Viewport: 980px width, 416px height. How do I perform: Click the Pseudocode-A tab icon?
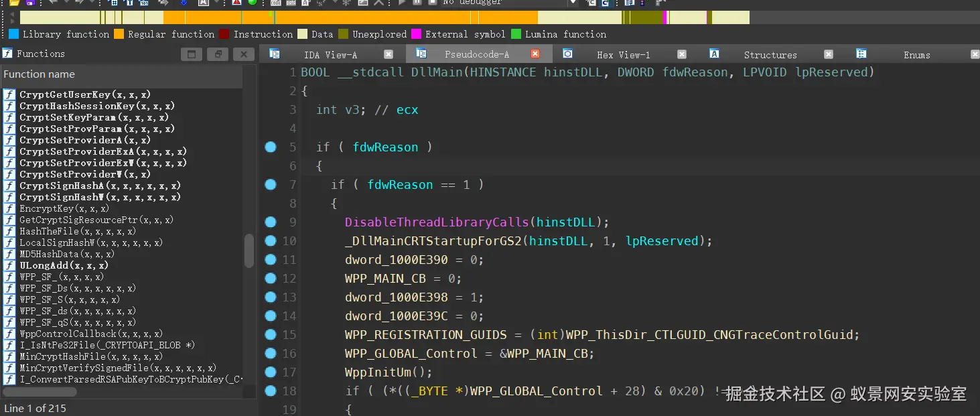421,54
